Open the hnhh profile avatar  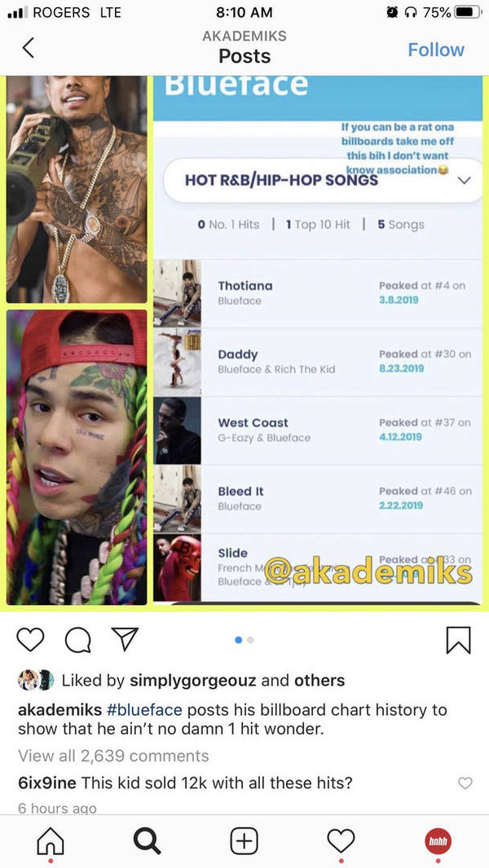tap(438, 841)
